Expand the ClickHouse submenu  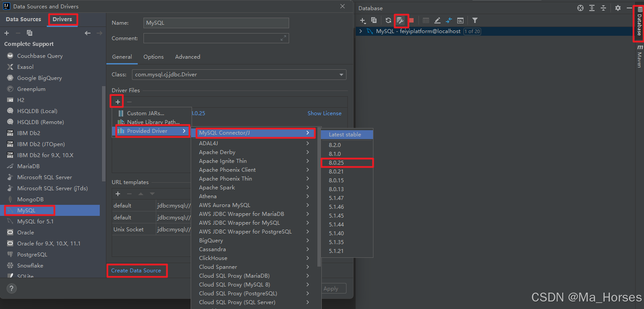(255, 258)
